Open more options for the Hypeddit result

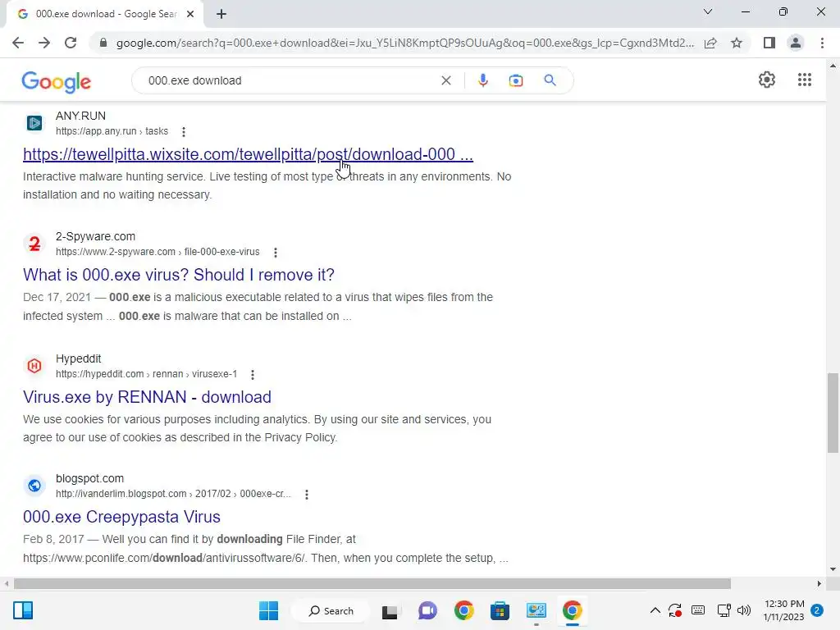coord(253,374)
